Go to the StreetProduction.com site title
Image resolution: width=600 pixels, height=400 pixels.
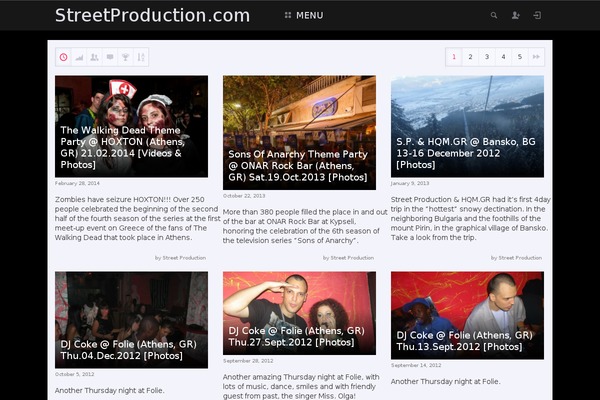pos(152,15)
